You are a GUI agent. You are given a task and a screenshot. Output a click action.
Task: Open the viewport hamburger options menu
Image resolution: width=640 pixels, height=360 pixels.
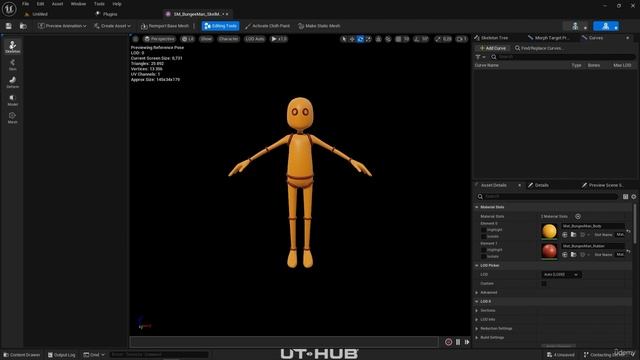(136, 39)
